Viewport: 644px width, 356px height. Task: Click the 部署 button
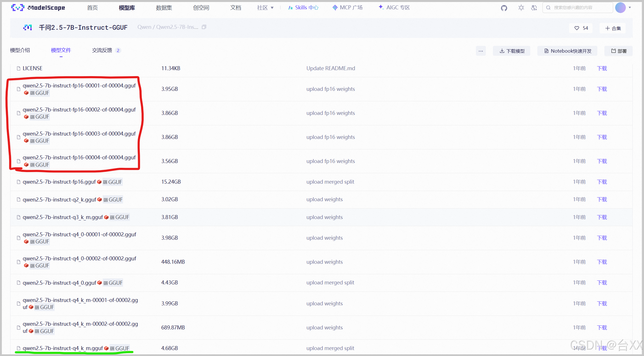619,51
